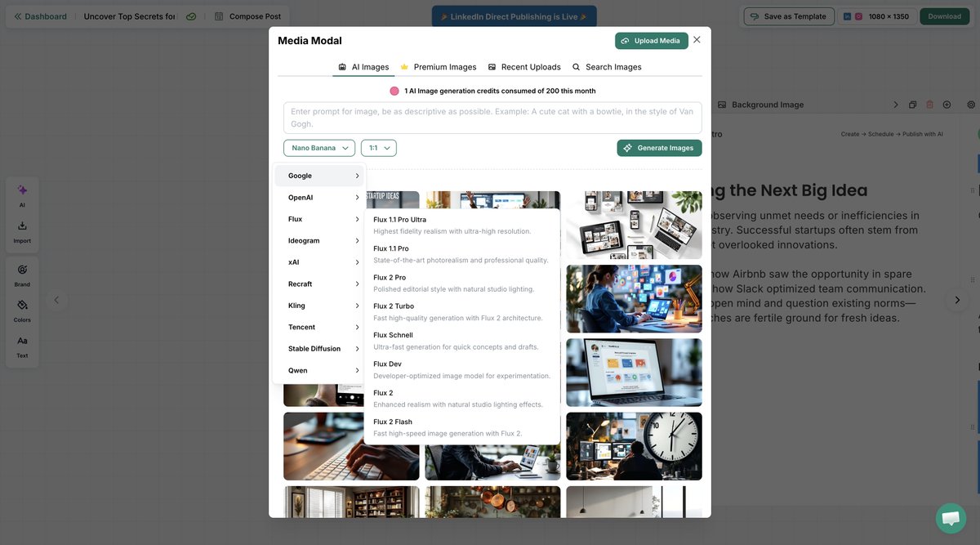Choose the Flux 2 enhanced realism model

[x=462, y=399]
